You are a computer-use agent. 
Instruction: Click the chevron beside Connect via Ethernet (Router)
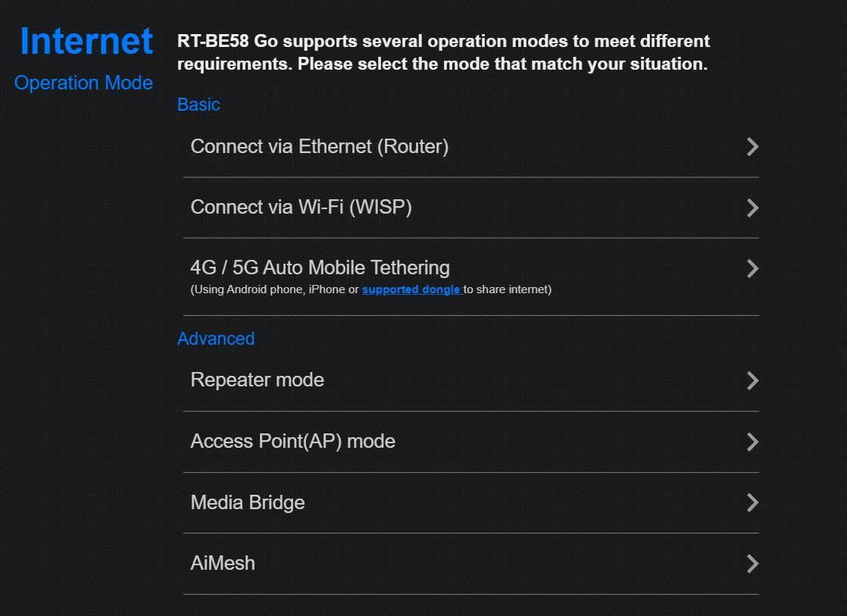(x=752, y=147)
